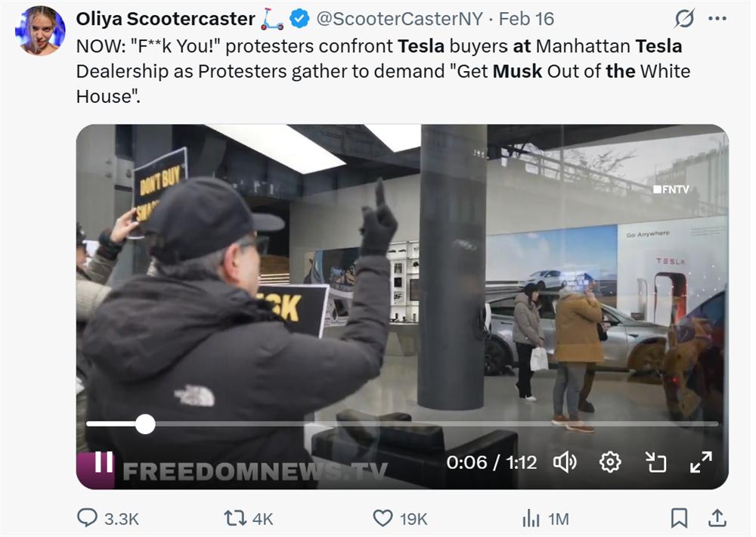Share the post via upload icon

click(x=717, y=518)
